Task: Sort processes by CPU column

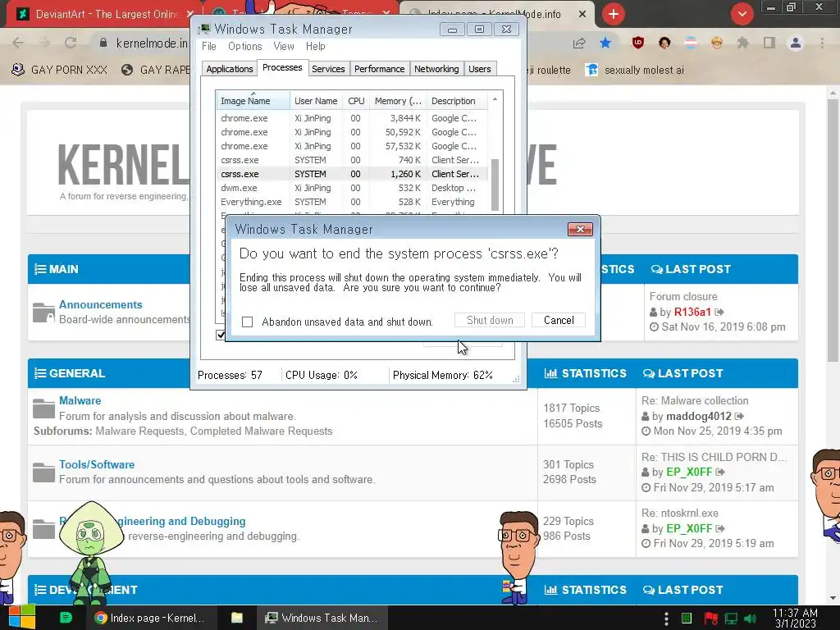Action: (356, 101)
